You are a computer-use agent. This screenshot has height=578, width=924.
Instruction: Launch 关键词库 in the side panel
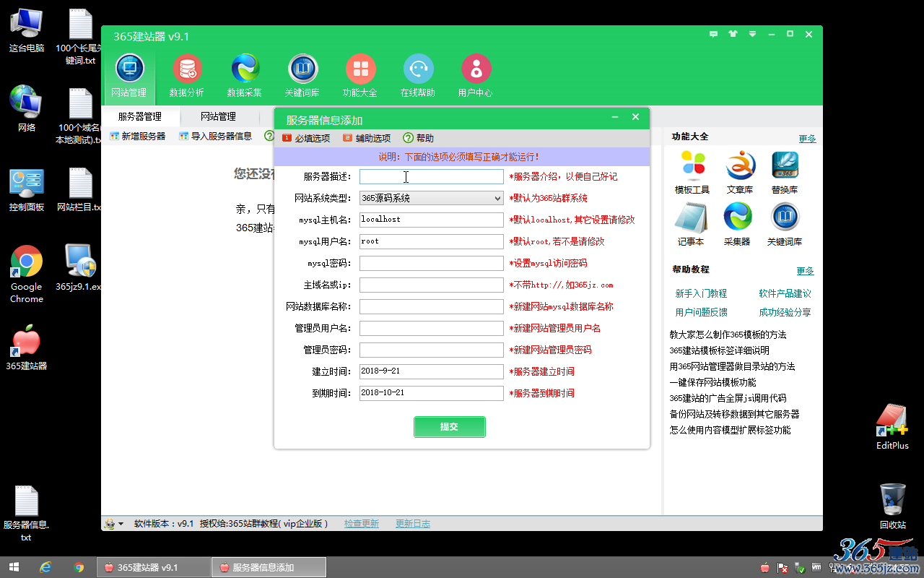[x=785, y=224]
